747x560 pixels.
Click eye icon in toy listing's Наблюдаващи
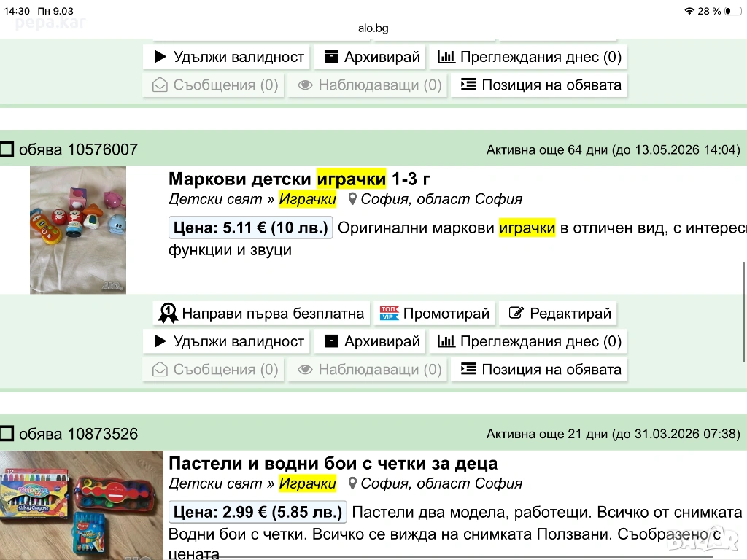305,370
